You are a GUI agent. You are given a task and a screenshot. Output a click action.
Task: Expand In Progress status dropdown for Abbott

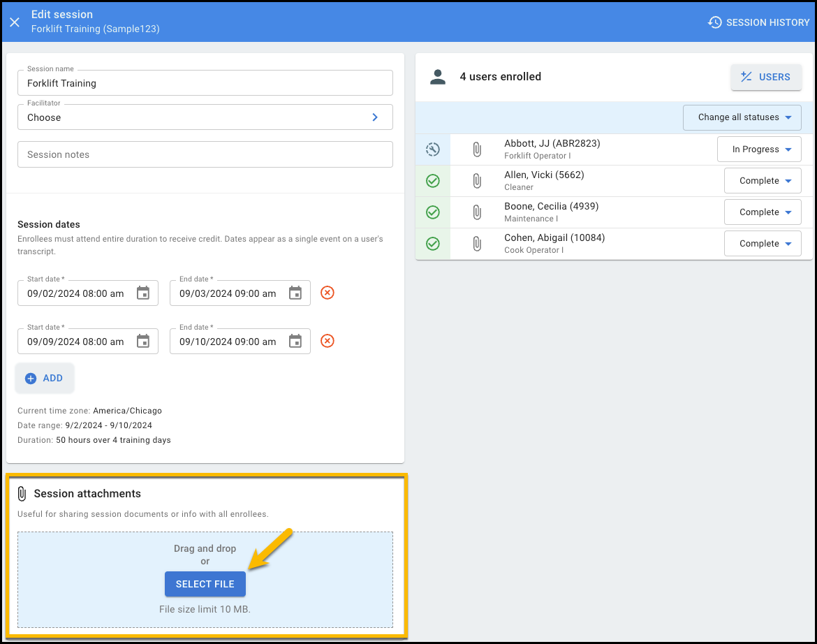[759, 149]
